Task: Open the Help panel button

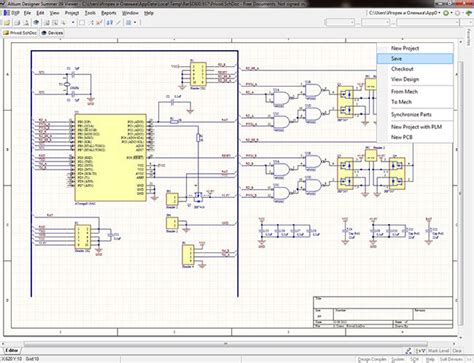Action: click(430, 359)
